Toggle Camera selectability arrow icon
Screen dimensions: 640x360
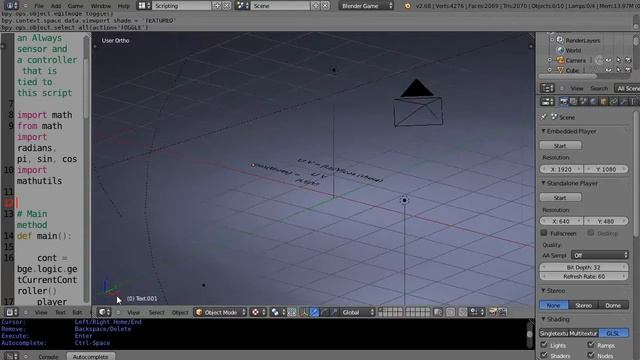tap(618, 60)
